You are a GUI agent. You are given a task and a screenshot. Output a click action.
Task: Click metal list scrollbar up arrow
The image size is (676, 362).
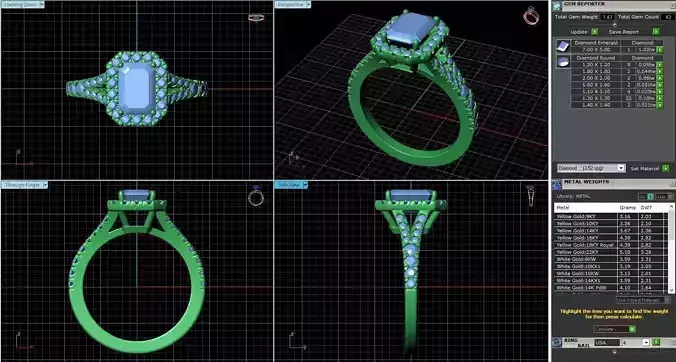click(672, 206)
